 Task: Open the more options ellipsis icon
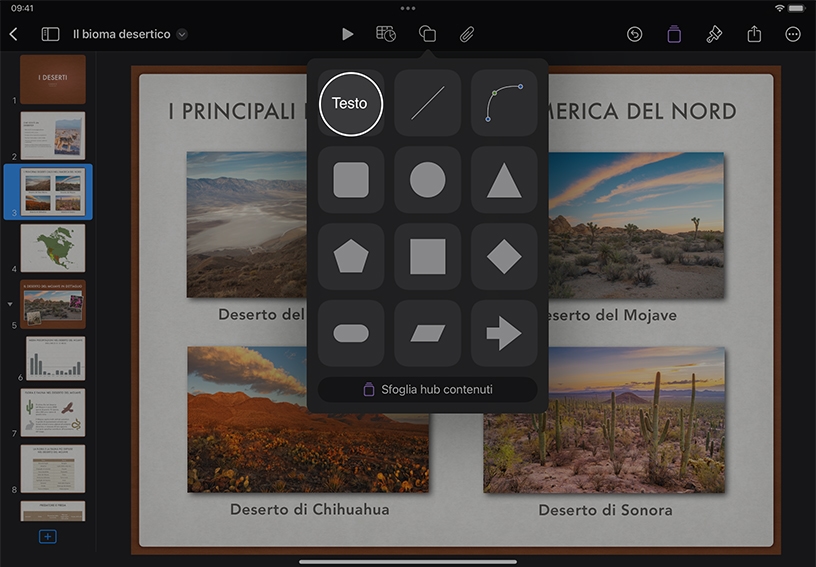[793, 34]
